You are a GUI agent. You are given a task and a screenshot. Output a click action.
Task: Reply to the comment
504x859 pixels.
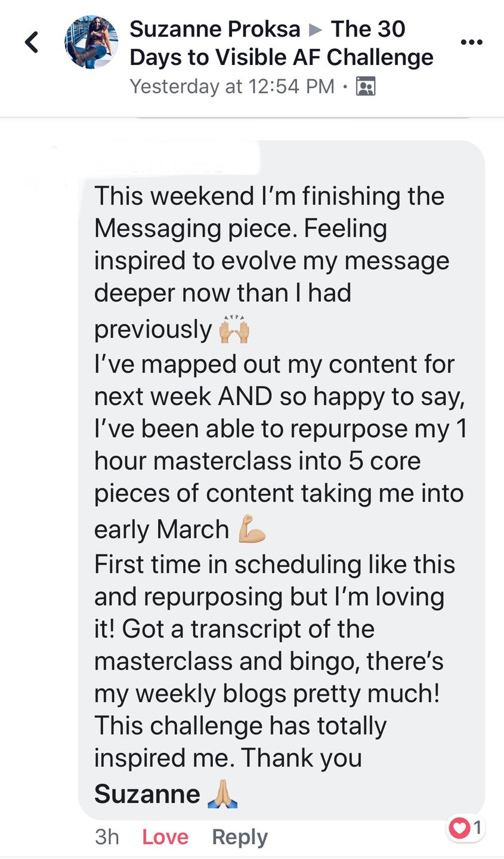click(x=240, y=837)
